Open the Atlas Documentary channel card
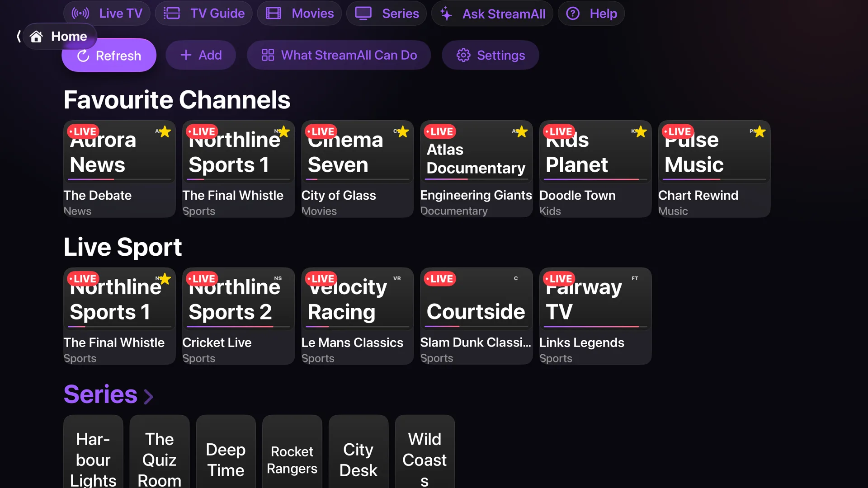868x488 pixels. [x=476, y=169]
